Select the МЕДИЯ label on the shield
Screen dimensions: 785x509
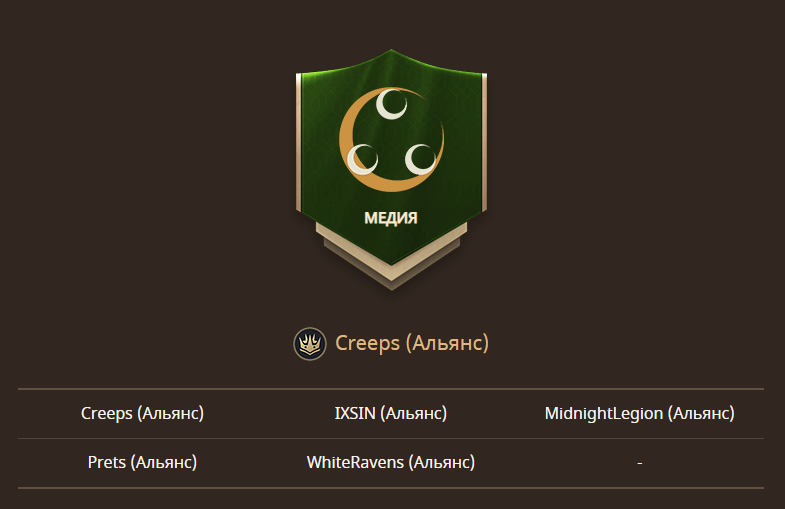pos(391,218)
